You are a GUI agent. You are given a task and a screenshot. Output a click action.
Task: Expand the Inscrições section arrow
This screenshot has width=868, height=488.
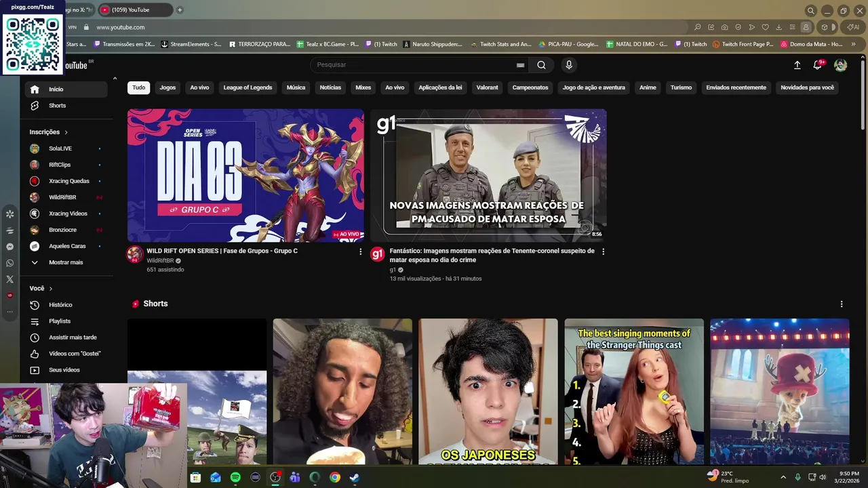click(x=66, y=132)
